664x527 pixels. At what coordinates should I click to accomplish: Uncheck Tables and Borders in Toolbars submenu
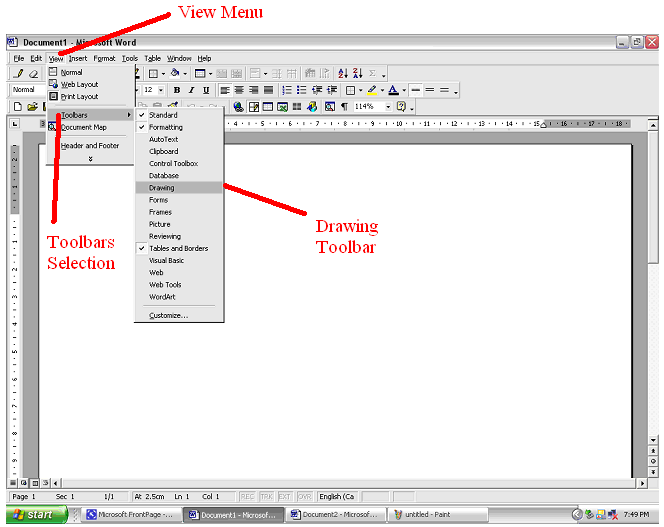179,249
